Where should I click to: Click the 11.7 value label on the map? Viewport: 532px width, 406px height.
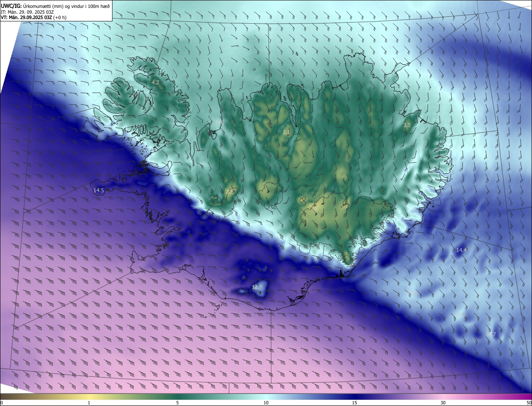coord(257,287)
